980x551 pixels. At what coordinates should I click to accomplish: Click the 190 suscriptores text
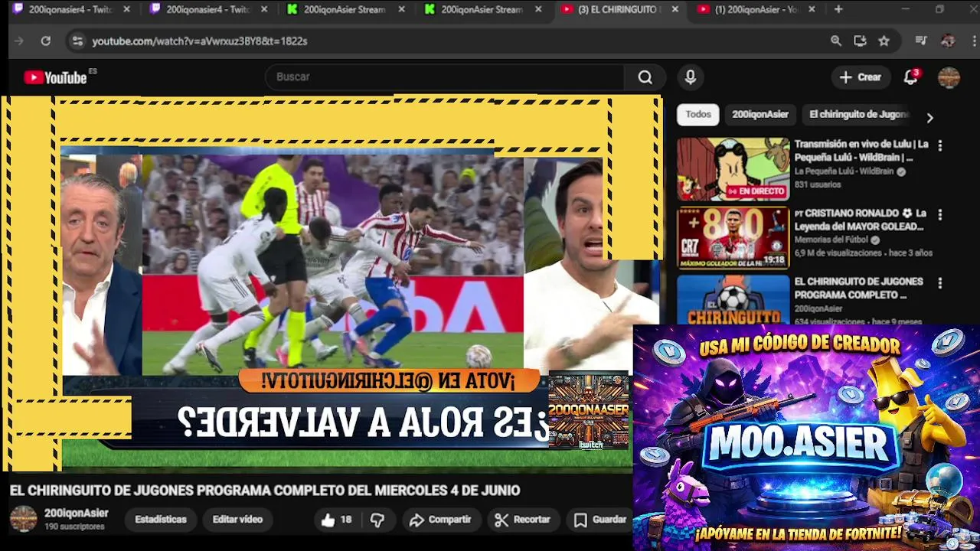pyautogui.click(x=74, y=527)
